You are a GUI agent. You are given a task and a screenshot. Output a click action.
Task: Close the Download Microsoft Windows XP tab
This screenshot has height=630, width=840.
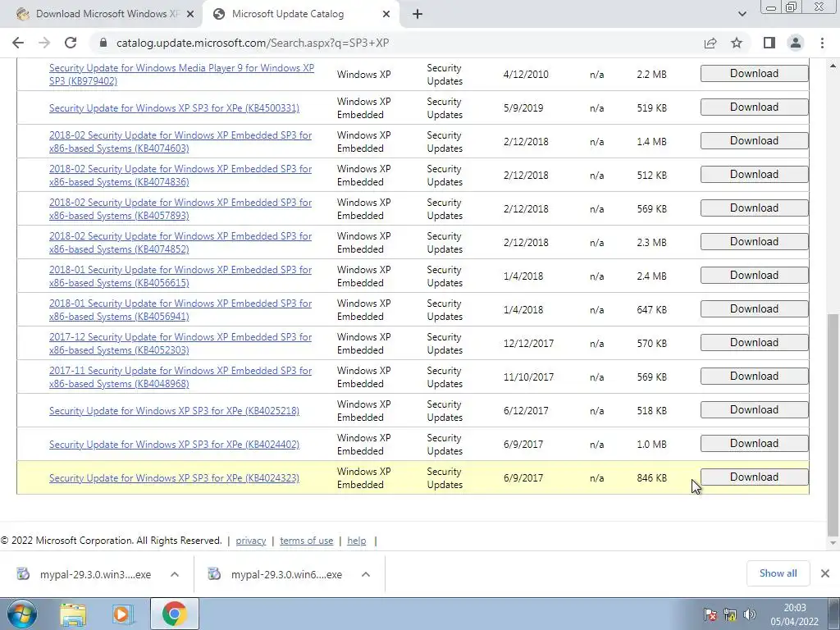[x=190, y=15]
